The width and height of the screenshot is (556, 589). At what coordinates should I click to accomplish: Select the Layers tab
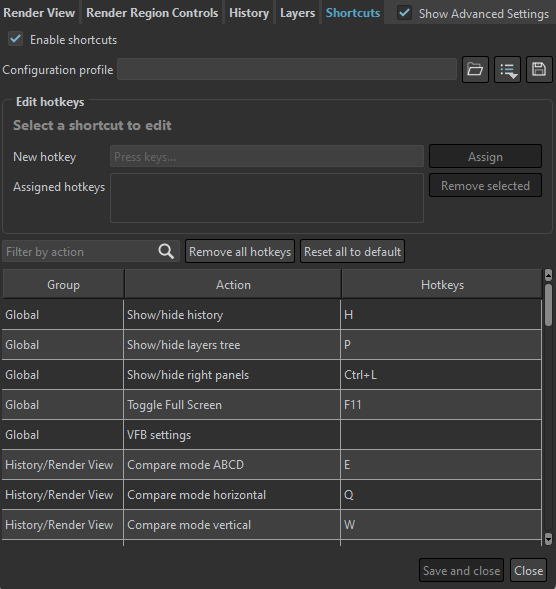coord(298,13)
